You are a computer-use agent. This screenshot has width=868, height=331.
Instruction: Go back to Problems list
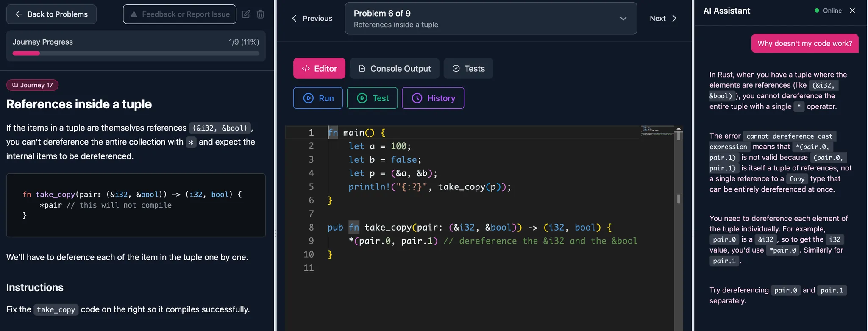tap(51, 14)
